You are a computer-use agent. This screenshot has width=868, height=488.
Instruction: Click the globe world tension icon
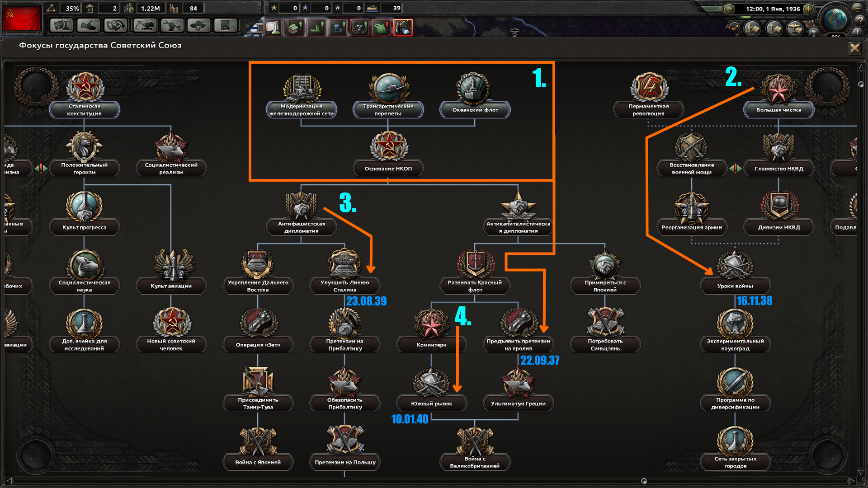[835, 19]
